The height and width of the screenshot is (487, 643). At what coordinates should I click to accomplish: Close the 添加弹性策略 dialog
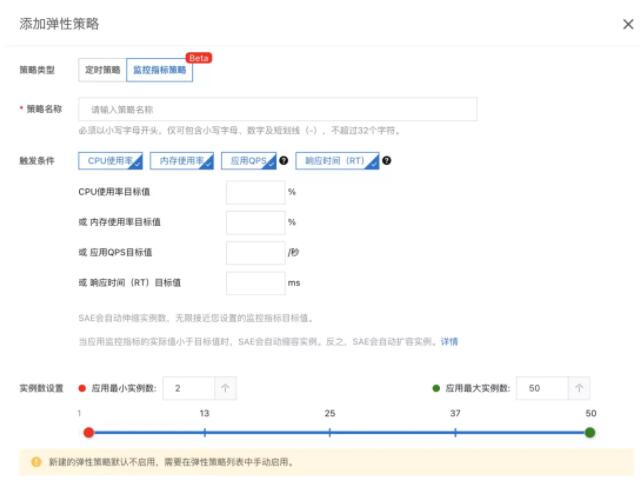tap(628, 24)
